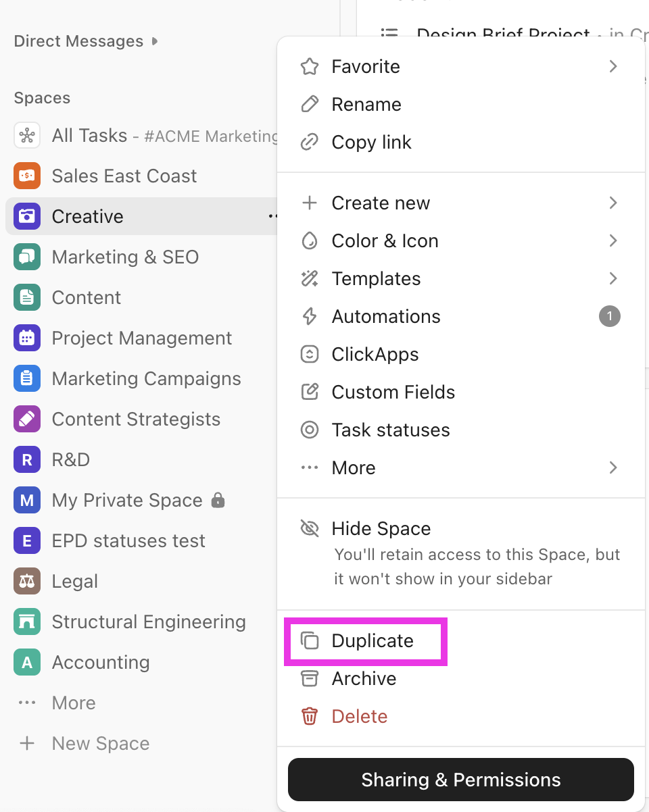
Task: Click the All Tasks icon
Action: [x=26, y=135]
